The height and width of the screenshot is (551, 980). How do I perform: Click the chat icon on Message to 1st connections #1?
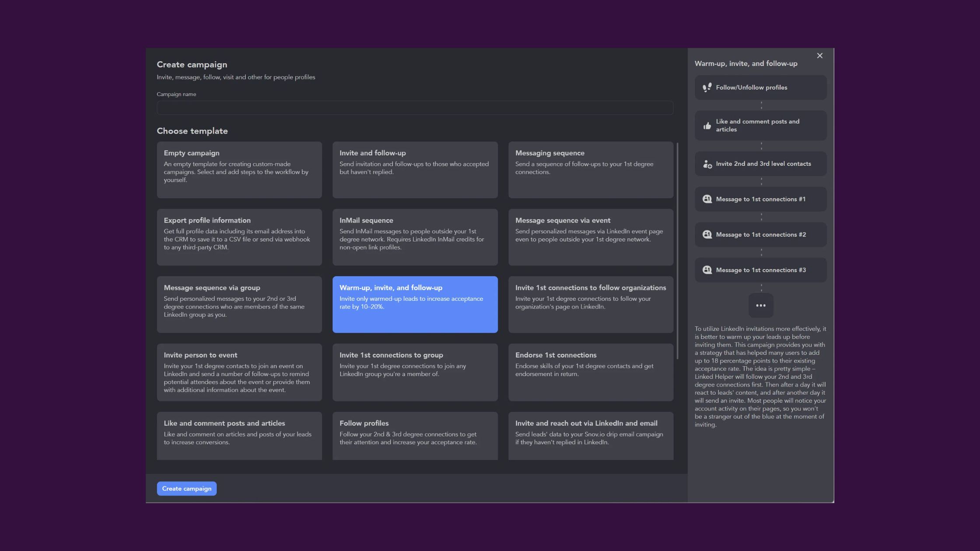[x=707, y=199]
